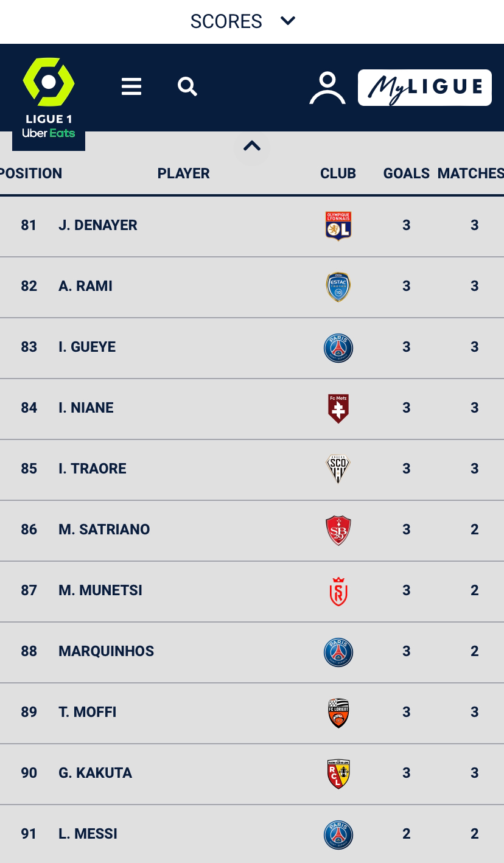Sort by the MATCHES column header
504x863 pixels.
click(471, 173)
